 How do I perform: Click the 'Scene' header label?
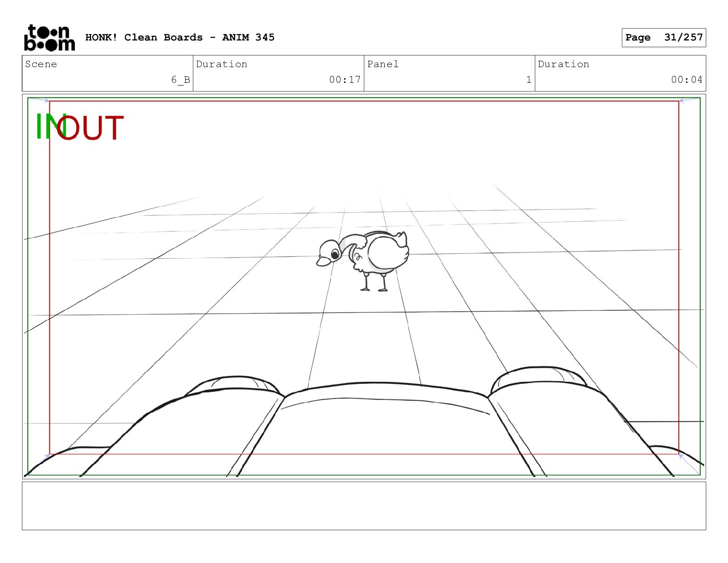coord(41,64)
